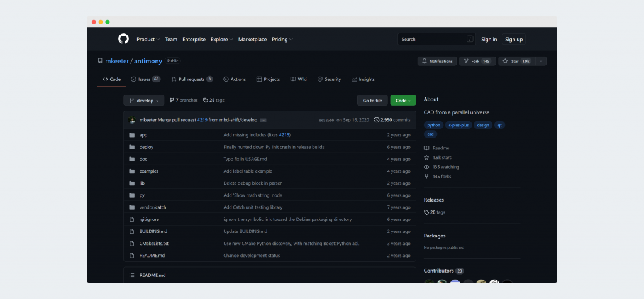Click the Enterprise menu item
Image resolution: width=644 pixels, height=299 pixels.
[x=194, y=40]
